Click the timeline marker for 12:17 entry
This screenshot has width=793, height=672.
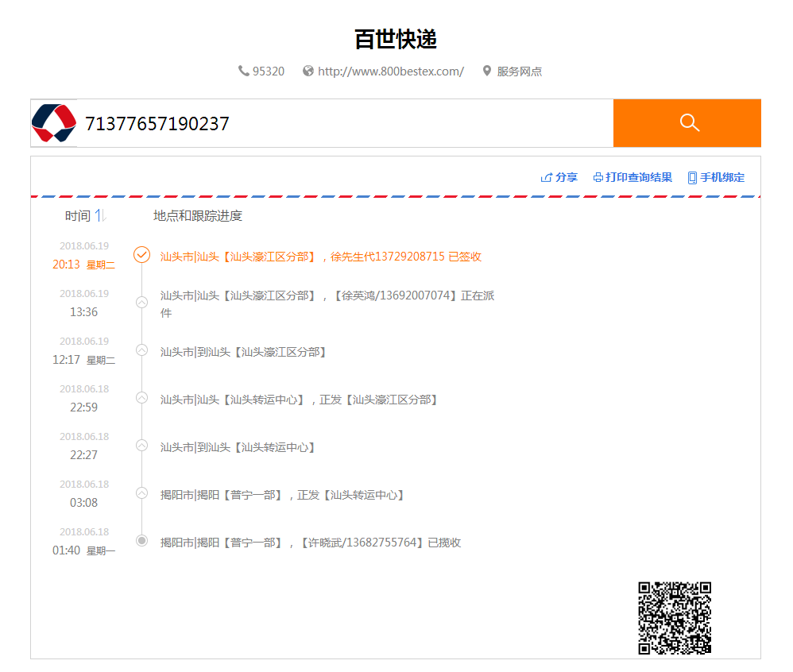[142, 350]
